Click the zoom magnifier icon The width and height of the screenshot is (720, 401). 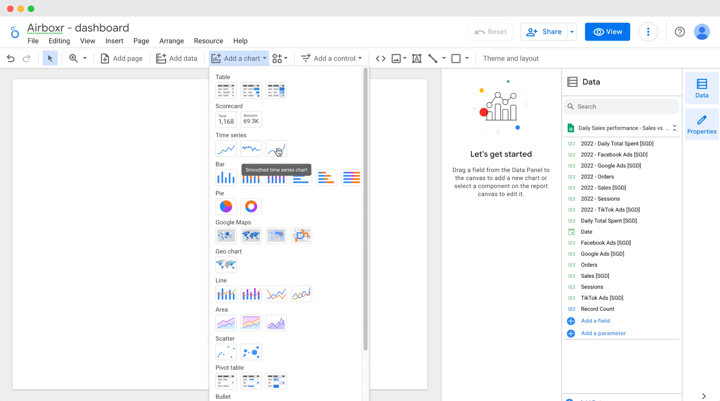click(73, 58)
